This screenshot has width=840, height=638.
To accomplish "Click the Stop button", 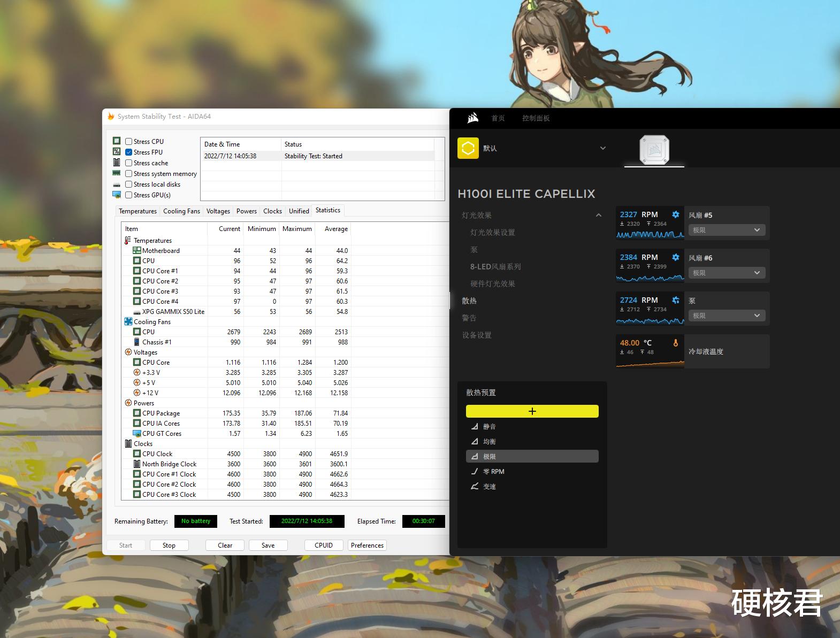I will (169, 545).
